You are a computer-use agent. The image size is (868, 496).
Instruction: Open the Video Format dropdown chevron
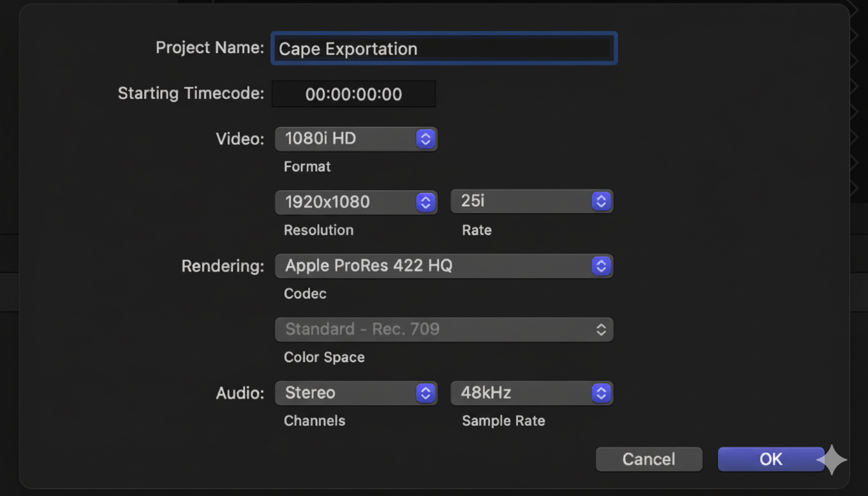click(x=426, y=138)
